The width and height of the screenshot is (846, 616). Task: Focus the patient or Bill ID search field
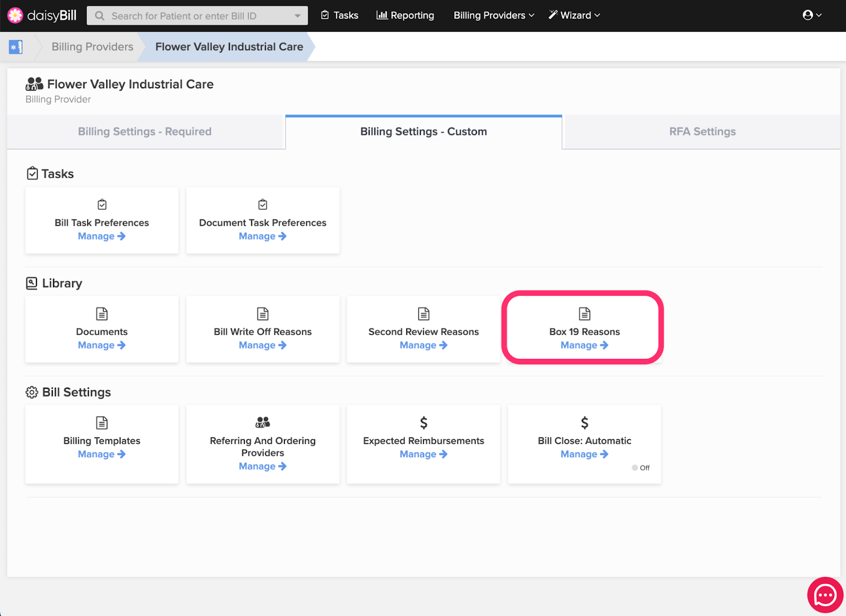[197, 16]
